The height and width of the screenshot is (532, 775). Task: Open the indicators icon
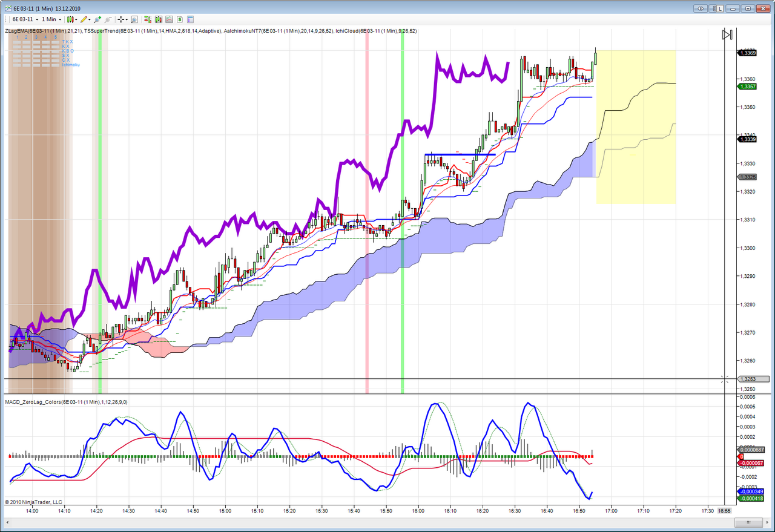(170, 19)
